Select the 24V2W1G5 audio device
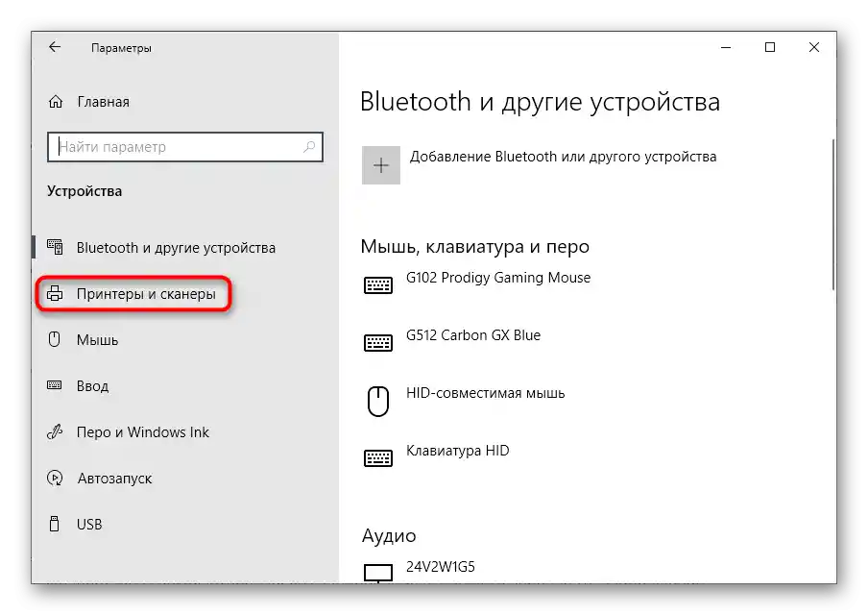Screen dimensions: 868x615 [x=441, y=567]
